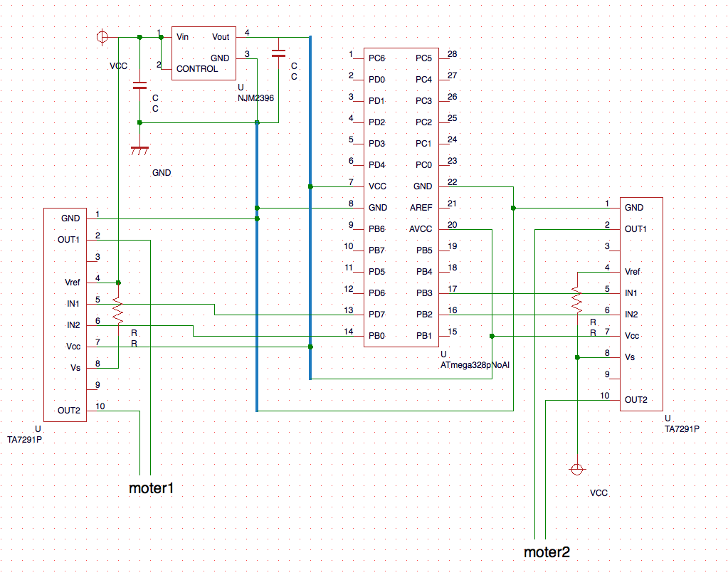
Task: Click the PC6 pin label
Action: click(376, 58)
